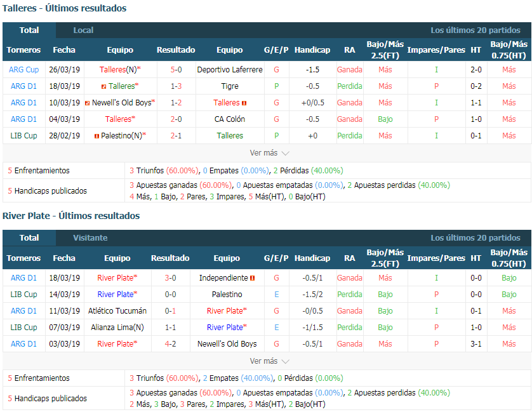Click '5 Handicaps publicados' under River Plate table
Image resolution: width=532 pixels, height=412 pixels.
(x=48, y=399)
